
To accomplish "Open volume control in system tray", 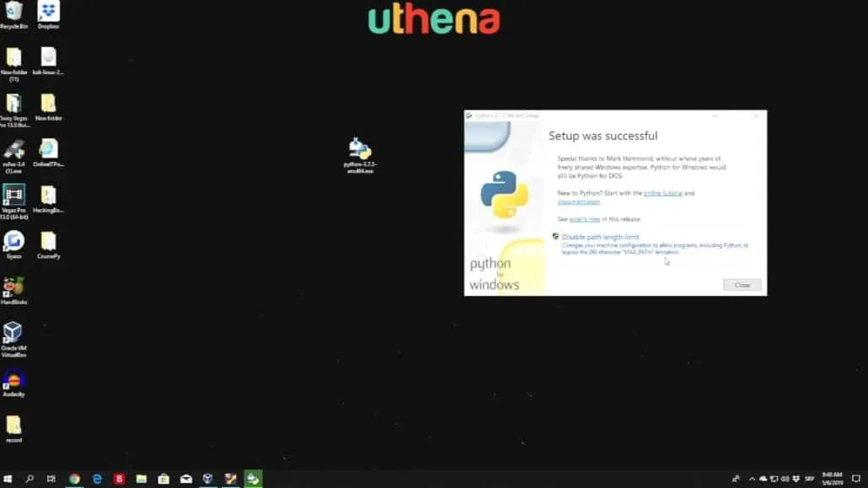I will (x=785, y=479).
